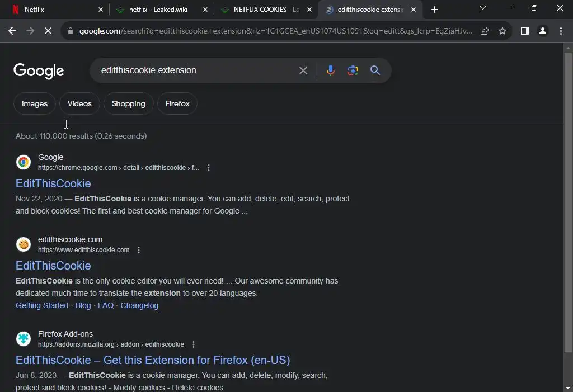Go back to the previous page
Image resolution: width=573 pixels, height=392 pixels.
[x=12, y=31]
